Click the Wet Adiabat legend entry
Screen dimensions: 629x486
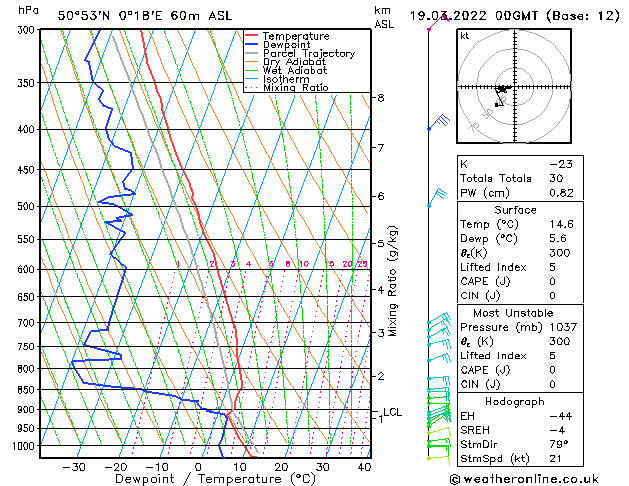286,71
